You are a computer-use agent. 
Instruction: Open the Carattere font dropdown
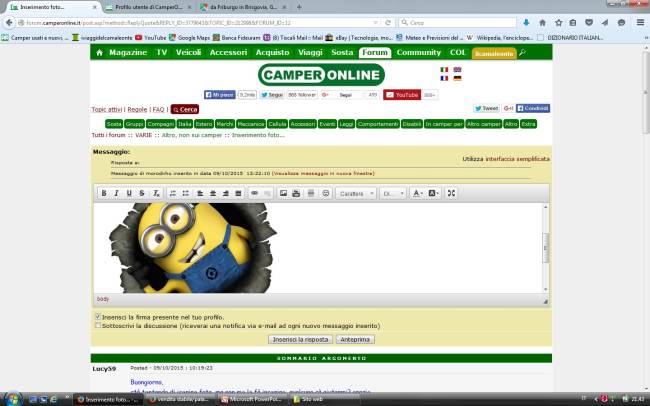click(355, 193)
